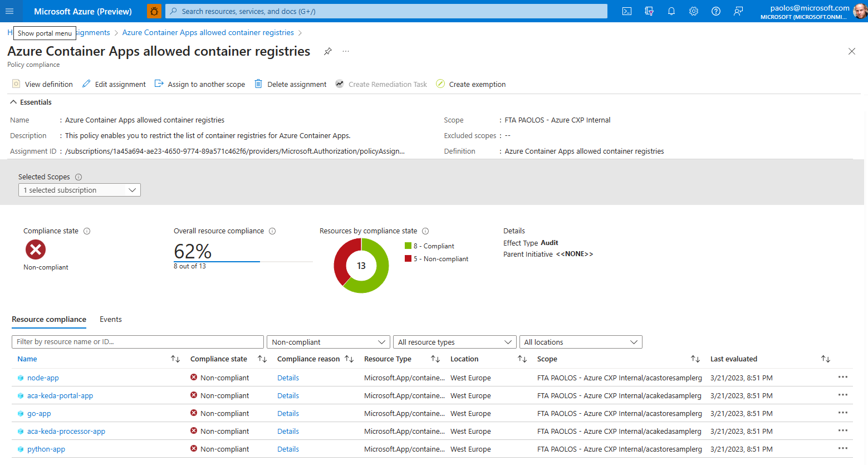Sort by Scope column
Screen dimensions: 868x465
pyautogui.click(x=695, y=359)
